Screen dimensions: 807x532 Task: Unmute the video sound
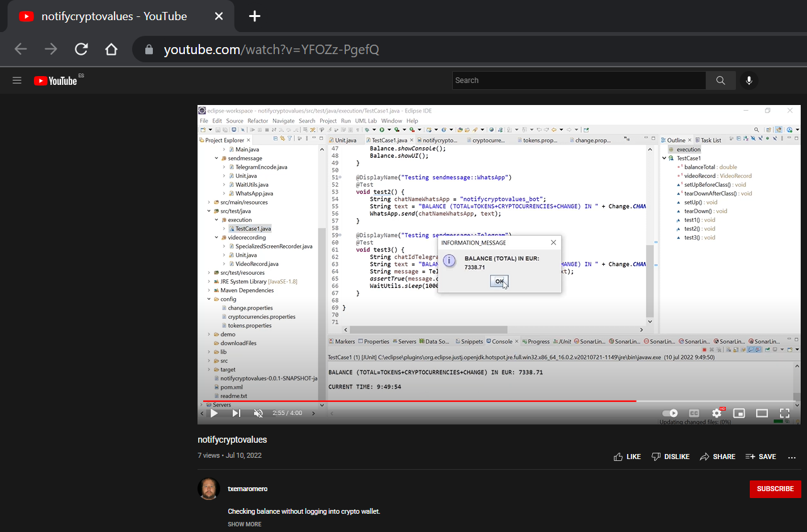click(x=258, y=413)
